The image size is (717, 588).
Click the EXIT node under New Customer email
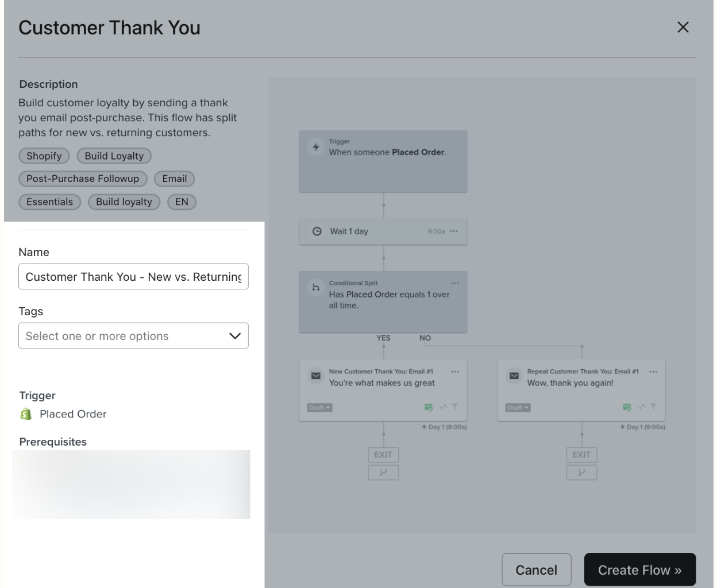tap(383, 455)
